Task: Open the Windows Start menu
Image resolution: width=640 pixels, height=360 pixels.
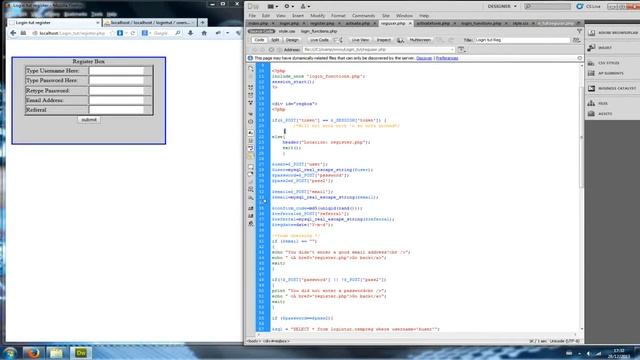Action: click(x=10, y=353)
